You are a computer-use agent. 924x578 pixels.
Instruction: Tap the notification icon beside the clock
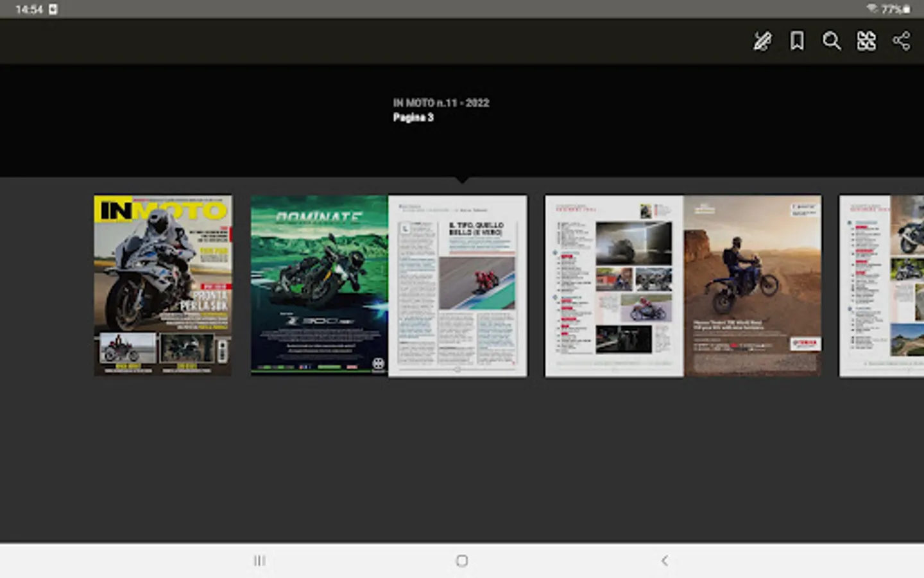coord(53,9)
